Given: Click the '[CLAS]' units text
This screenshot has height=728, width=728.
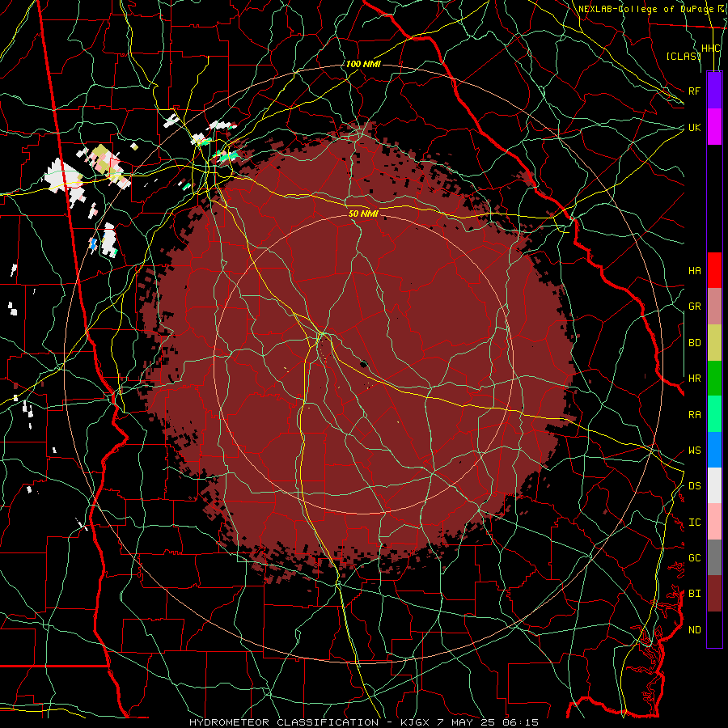Looking at the screenshot, I should pyautogui.click(x=684, y=56).
